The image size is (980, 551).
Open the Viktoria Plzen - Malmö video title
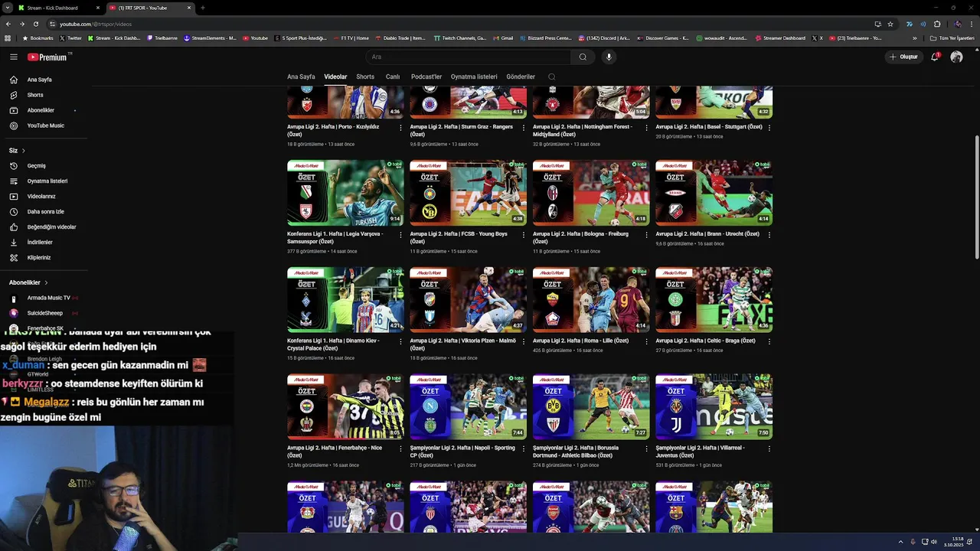point(462,344)
